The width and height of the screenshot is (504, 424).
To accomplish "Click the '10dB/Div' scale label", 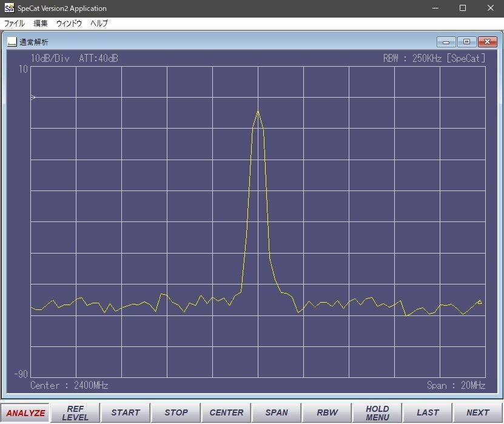I will coord(50,58).
